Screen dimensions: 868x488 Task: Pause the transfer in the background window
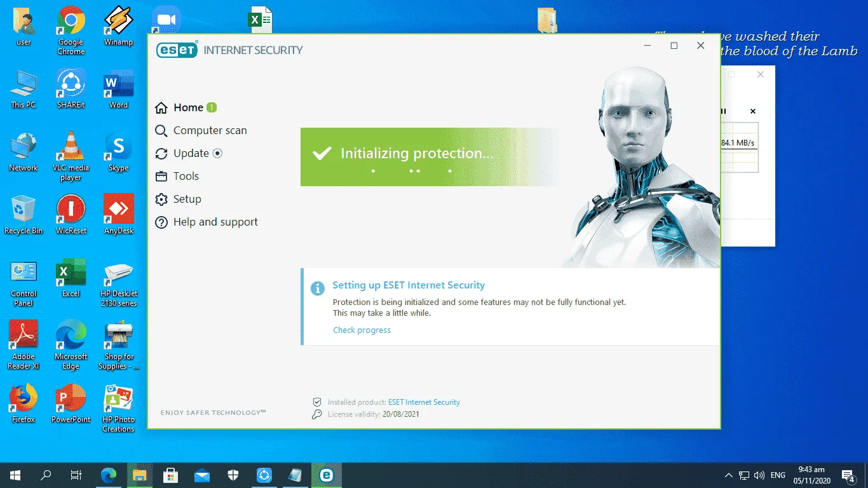pyautogui.click(x=723, y=111)
